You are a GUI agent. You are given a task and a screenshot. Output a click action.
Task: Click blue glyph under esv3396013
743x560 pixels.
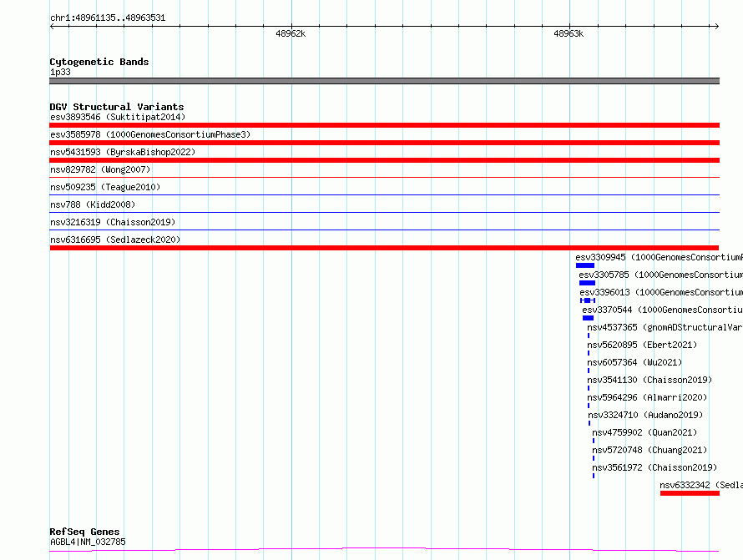pos(588,300)
